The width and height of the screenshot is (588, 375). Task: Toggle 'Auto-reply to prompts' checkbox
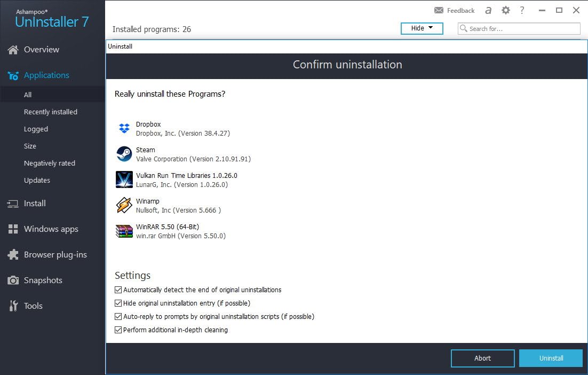pyautogui.click(x=118, y=316)
